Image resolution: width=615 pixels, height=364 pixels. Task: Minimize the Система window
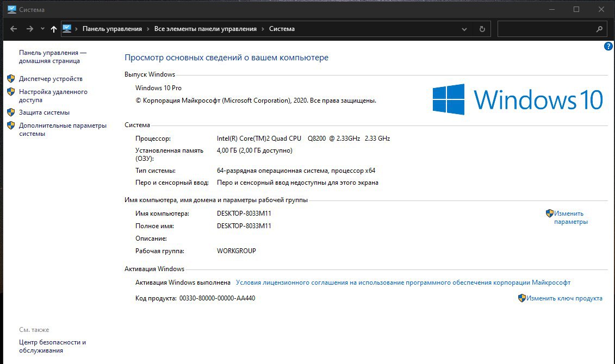[x=552, y=9]
